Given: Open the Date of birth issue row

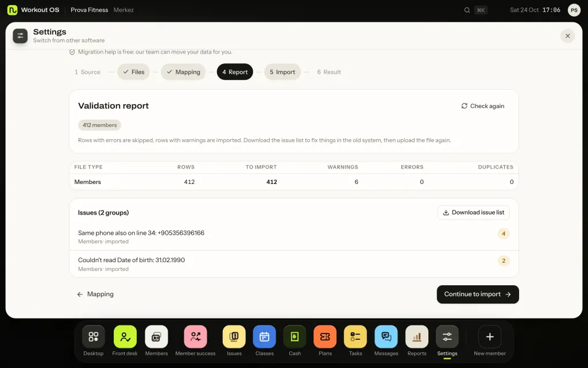Looking at the screenshot, I should [294, 264].
